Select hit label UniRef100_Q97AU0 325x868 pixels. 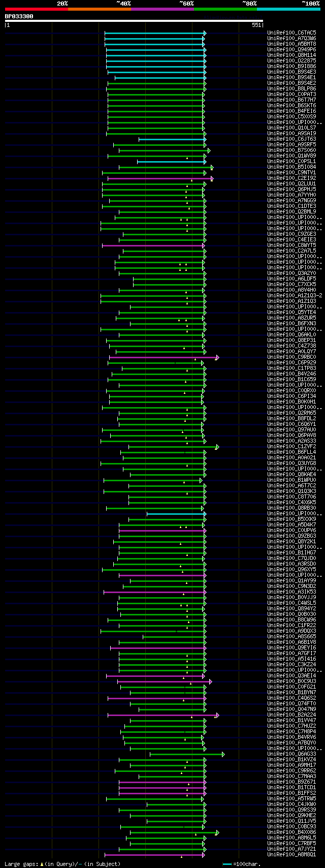tap(291, 430)
